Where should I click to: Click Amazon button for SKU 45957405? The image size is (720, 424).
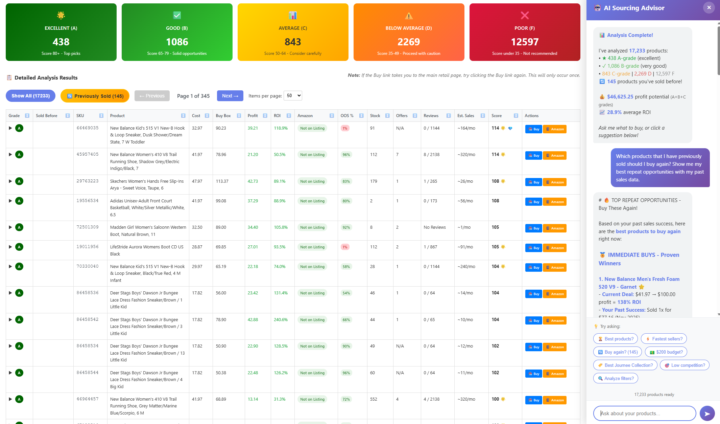tap(555, 155)
